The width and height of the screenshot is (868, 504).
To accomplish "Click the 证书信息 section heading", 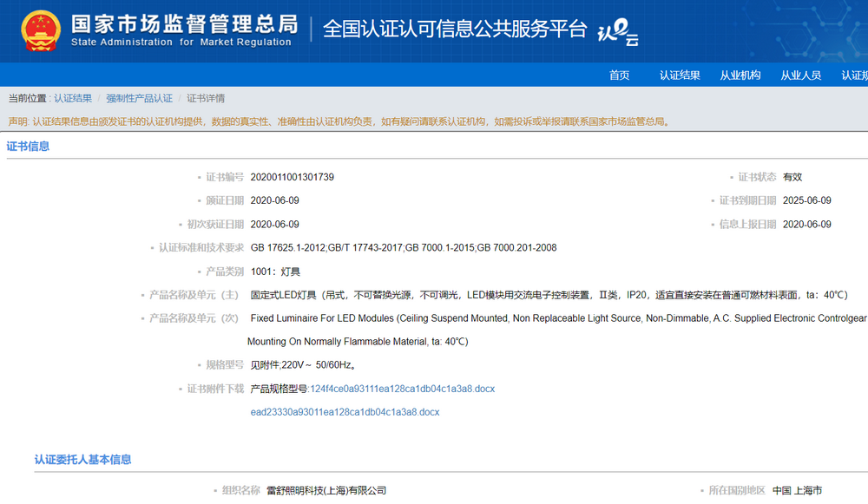I will pyautogui.click(x=28, y=146).
